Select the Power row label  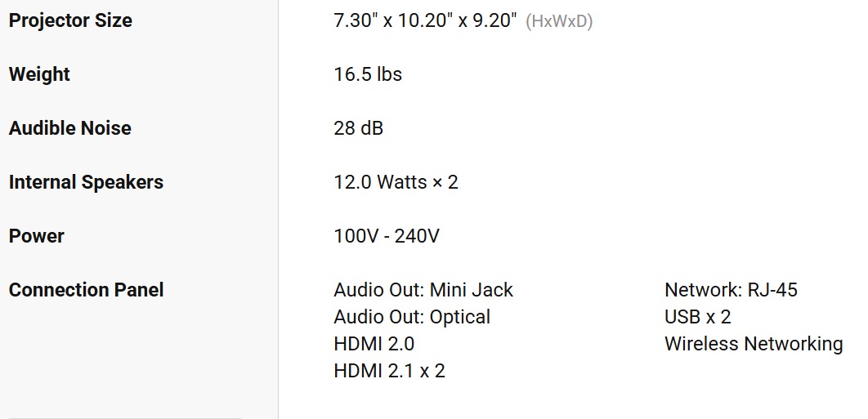tap(36, 236)
